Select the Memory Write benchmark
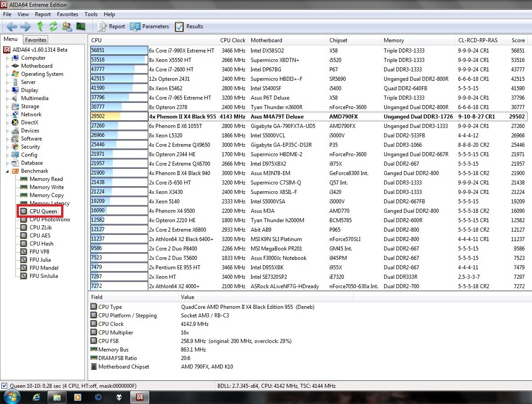This screenshot has height=404, width=532. [46, 187]
